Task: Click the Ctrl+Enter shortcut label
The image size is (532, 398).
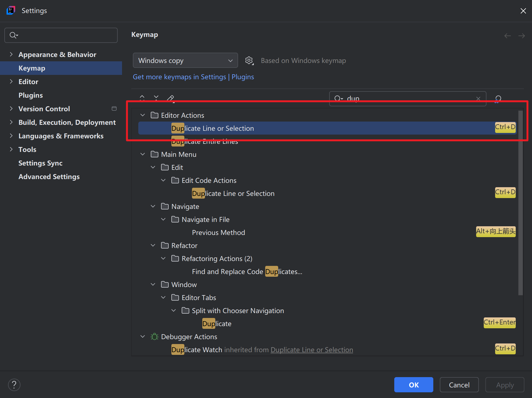Action: tap(500, 323)
